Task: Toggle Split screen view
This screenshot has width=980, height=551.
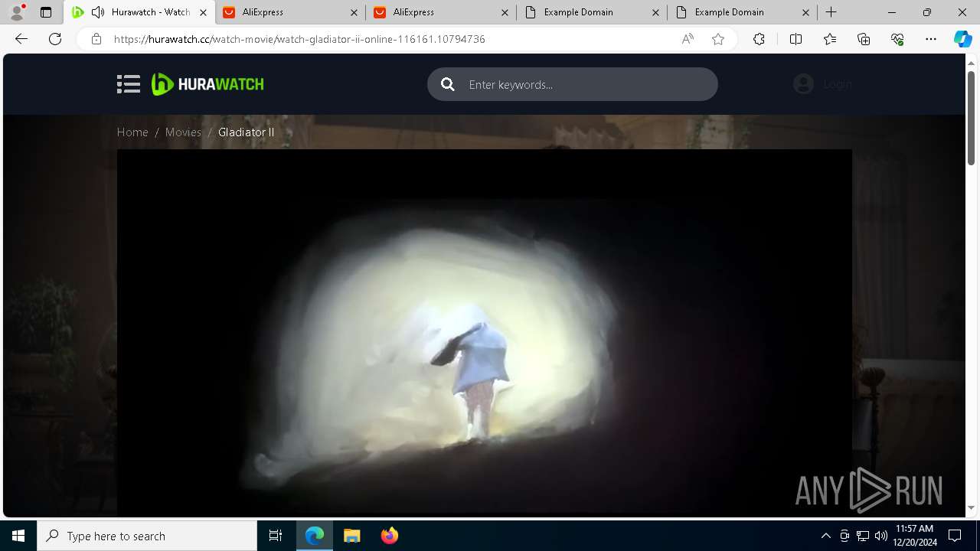Action: coord(795,39)
